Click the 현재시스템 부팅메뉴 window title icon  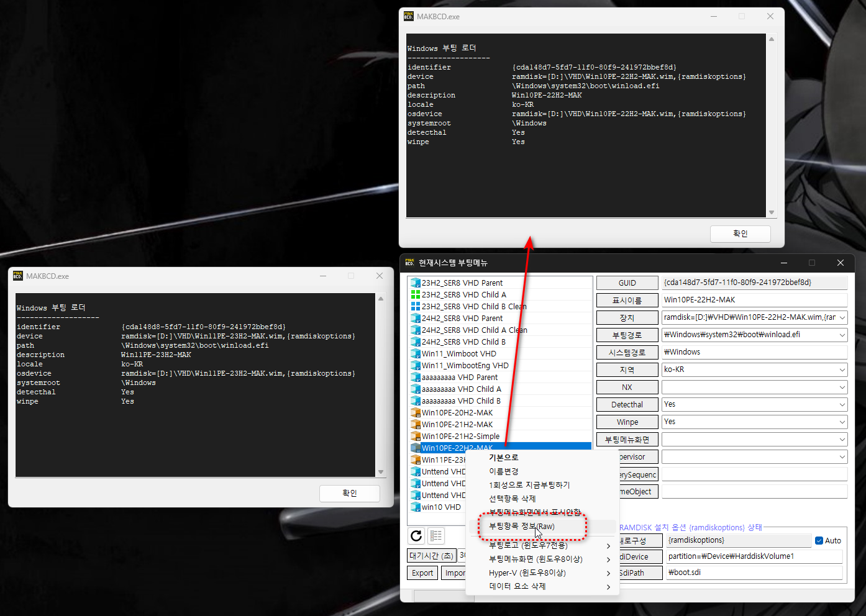click(409, 263)
